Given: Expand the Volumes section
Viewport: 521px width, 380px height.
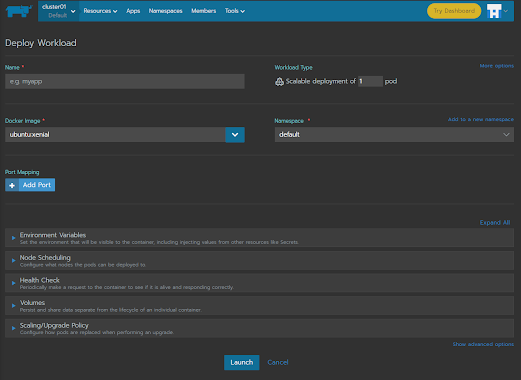Looking at the screenshot, I should pos(259,306).
